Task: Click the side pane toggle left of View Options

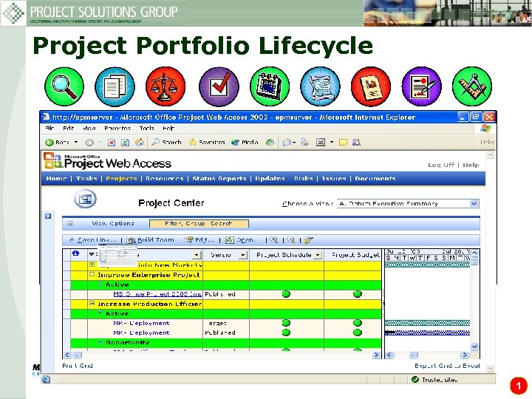Action: click(x=48, y=216)
